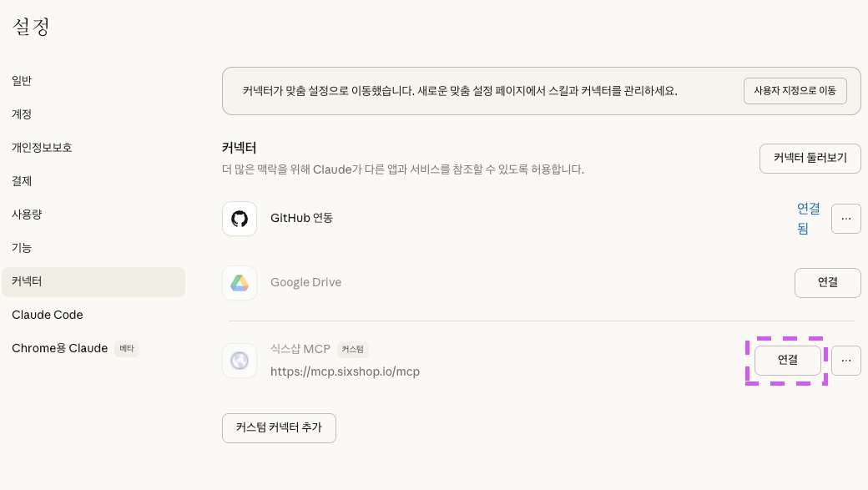Screen dimensions: 868x490
Task: Click the mcp.sixshop.io URL text
Action: [345, 371]
